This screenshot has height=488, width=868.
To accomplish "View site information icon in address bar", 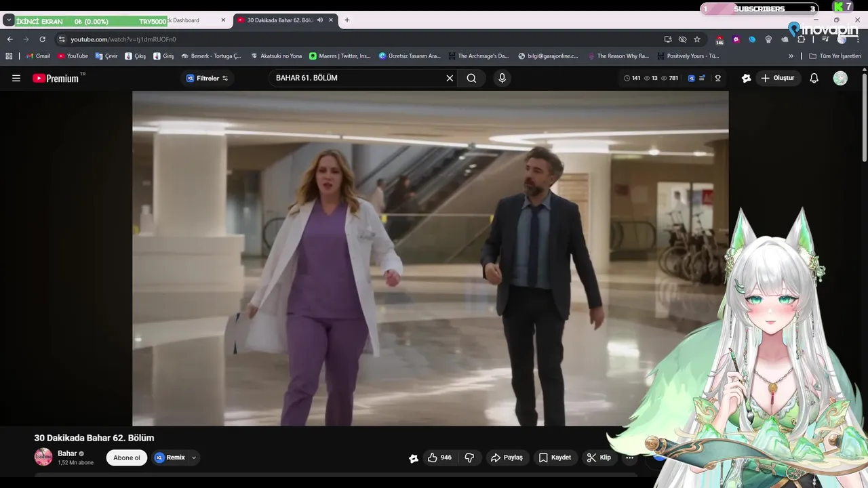I will tap(62, 39).
